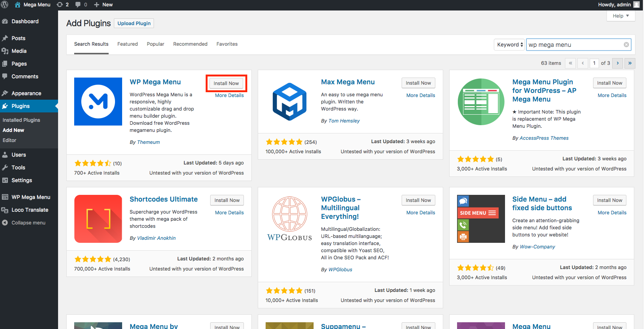The image size is (644, 329).
Task: Click the Tools wrench icon
Action: [5, 167]
